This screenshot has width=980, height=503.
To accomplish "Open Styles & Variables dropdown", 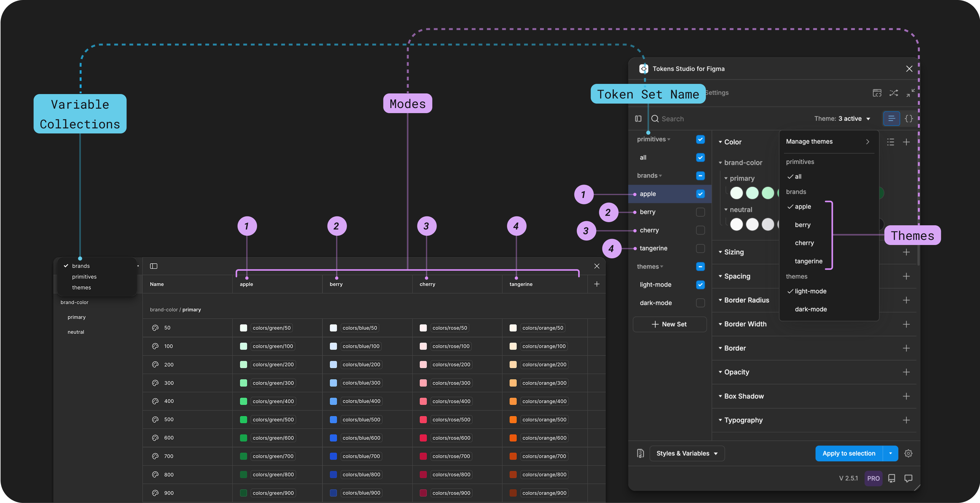I will pos(687,453).
